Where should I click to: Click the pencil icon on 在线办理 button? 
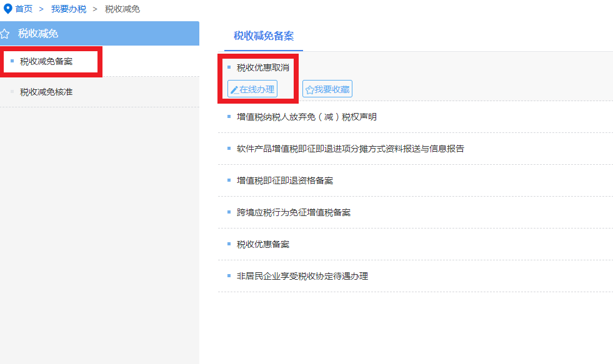pos(234,90)
